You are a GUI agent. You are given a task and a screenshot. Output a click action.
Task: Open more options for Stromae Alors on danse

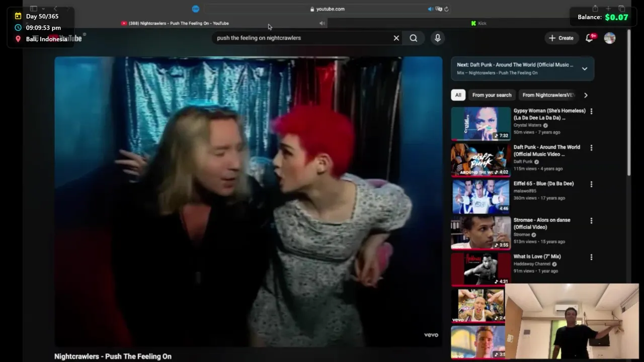[591, 221]
